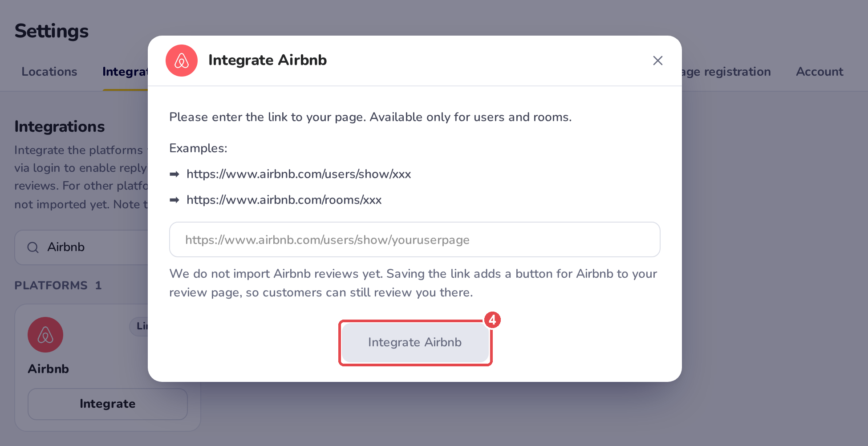The width and height of the screenshot is (868, 446).
Task: Select the Integrations tab in Settings
Action: tap(125, 72)
